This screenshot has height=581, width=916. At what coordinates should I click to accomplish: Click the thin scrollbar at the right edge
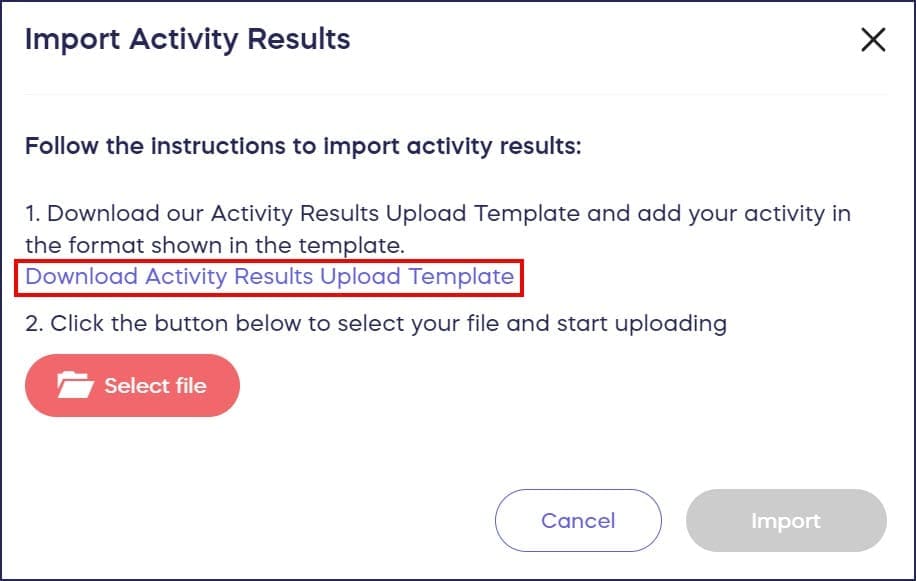point(911,290)
